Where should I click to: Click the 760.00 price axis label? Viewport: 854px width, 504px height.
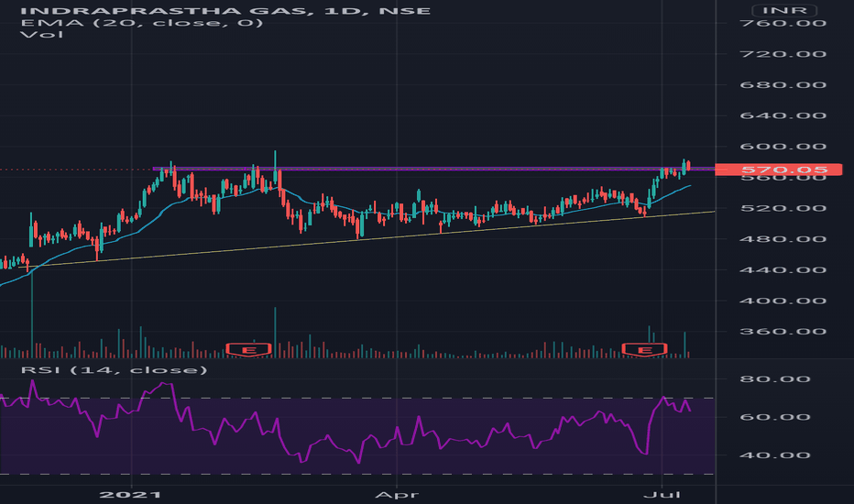pyautogui.click(x=783, y=24)
